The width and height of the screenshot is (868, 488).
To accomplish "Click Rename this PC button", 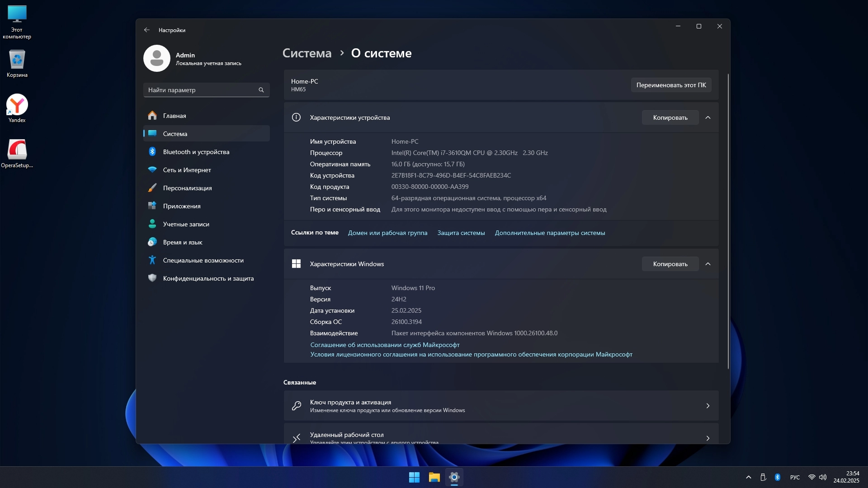I will 671,85.
